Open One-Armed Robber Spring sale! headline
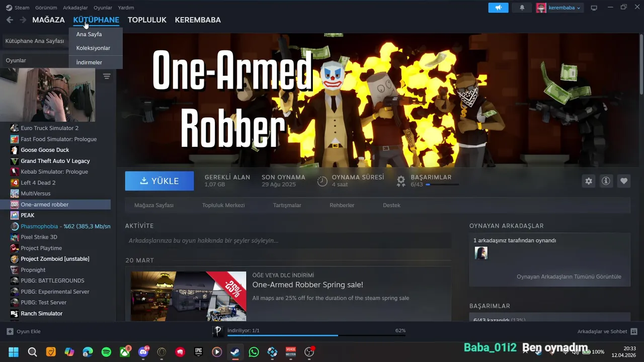Screen dimensions: 644x362 (x=307, y=285)
